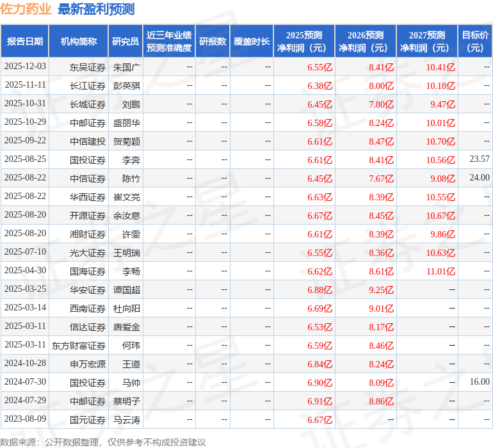Click the 目标价 column header
The height and width of the screenshot is (448, 493).
tap(475, 42)
